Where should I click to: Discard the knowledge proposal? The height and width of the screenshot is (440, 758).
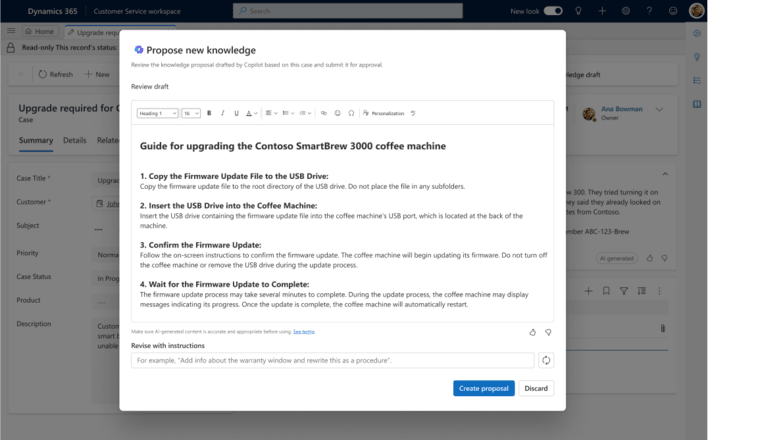click(536, 388)
